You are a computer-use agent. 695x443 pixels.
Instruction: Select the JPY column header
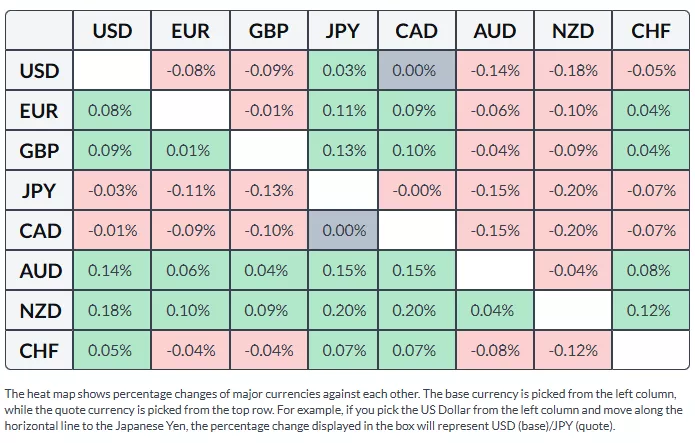(x=342, y=31)
